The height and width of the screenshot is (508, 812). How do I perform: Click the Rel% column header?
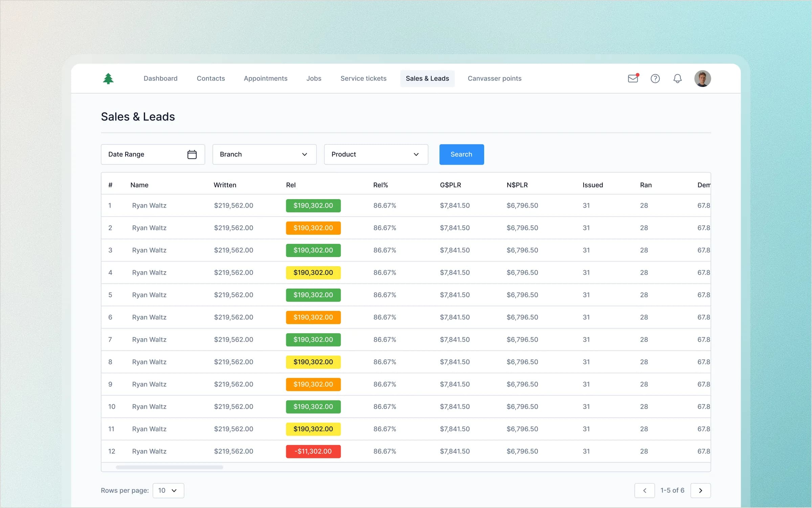pyautogui.click(x=381, y=185)
